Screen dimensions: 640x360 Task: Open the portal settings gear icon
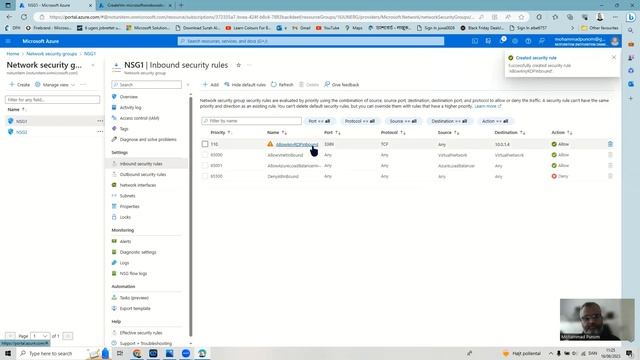tap(515, 41)
